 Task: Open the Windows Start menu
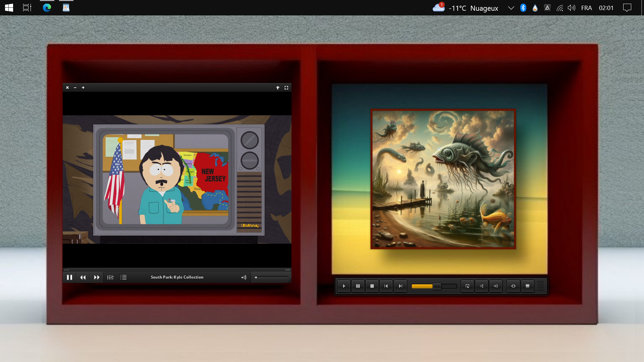9,8
